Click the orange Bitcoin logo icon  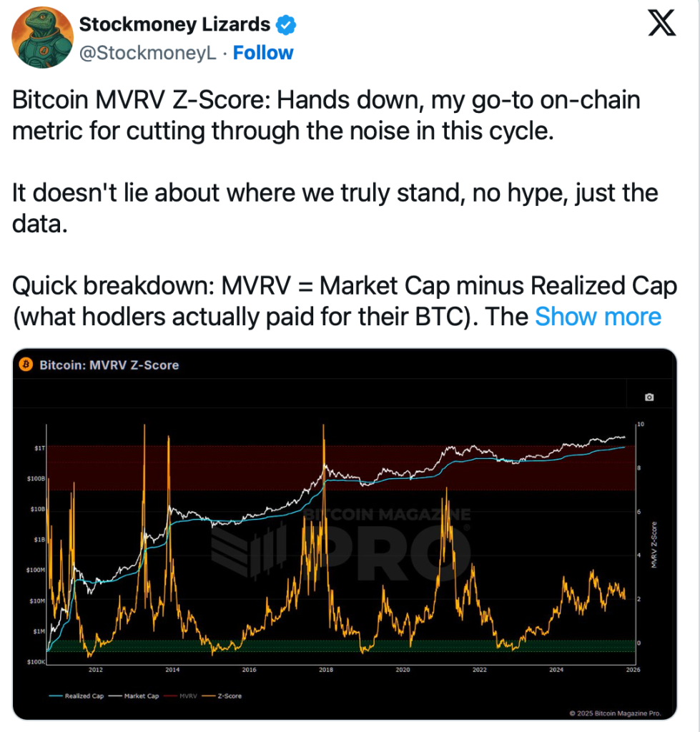[x=26, y=365]
